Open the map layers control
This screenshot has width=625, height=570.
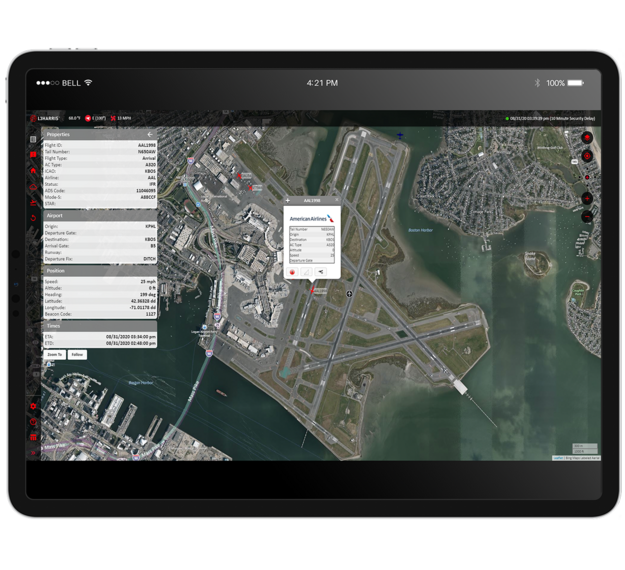click(587, 138)
